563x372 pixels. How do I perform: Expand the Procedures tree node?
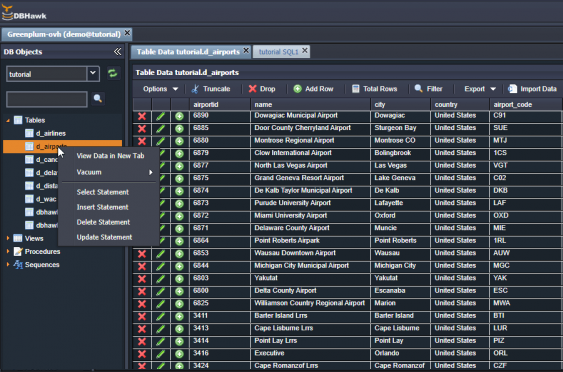pos(8,251)
